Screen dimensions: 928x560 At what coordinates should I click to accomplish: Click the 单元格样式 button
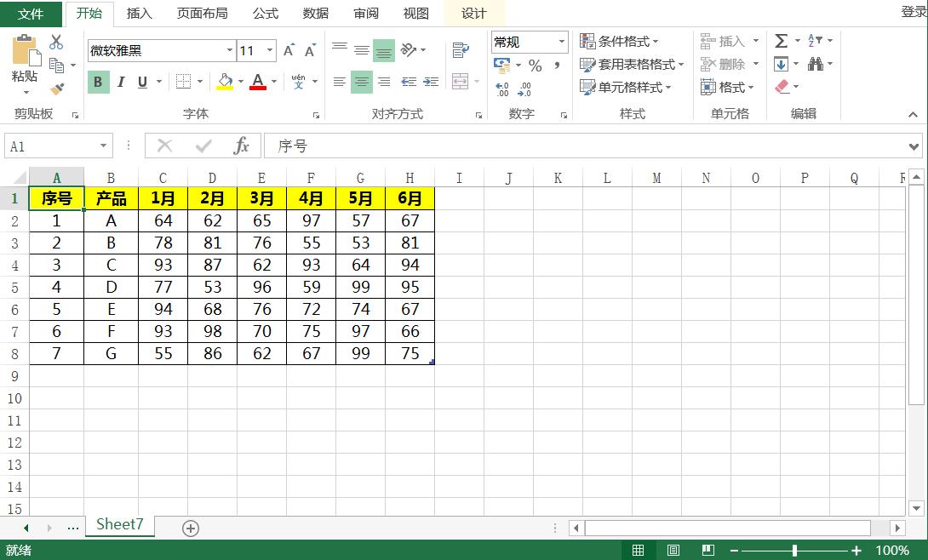click(x=626, y=87)
